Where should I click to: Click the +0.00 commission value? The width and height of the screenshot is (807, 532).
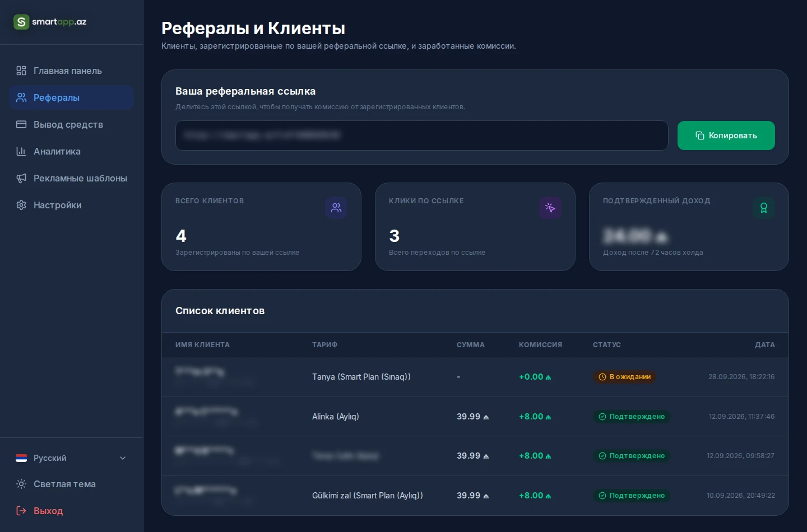coord(535,377)
